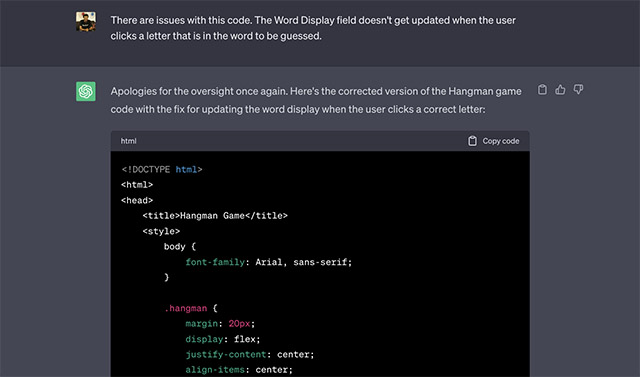The image size is (640, 377).
Task: Copy the response with clipboard icon
Action: pyautogui.click(x=542, y=89)
